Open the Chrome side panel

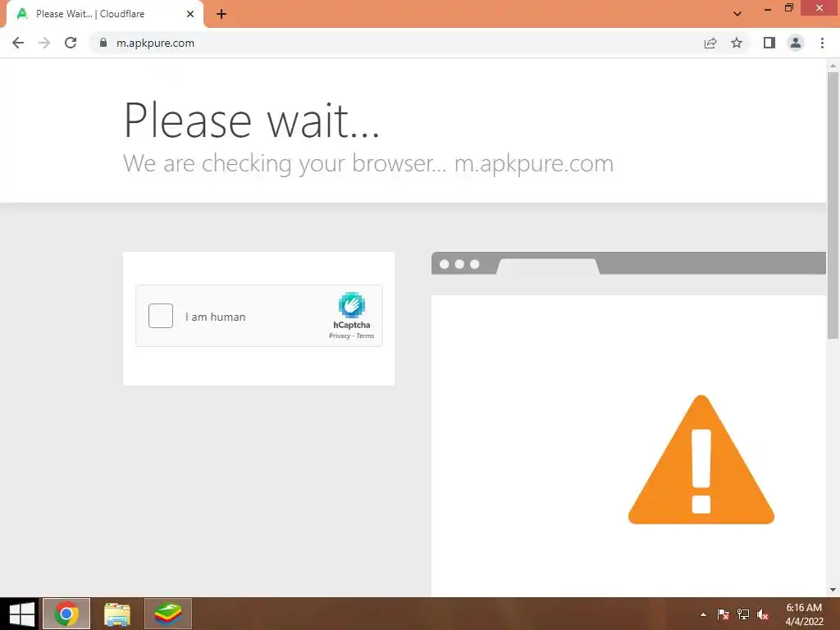(x=769, y=43)
